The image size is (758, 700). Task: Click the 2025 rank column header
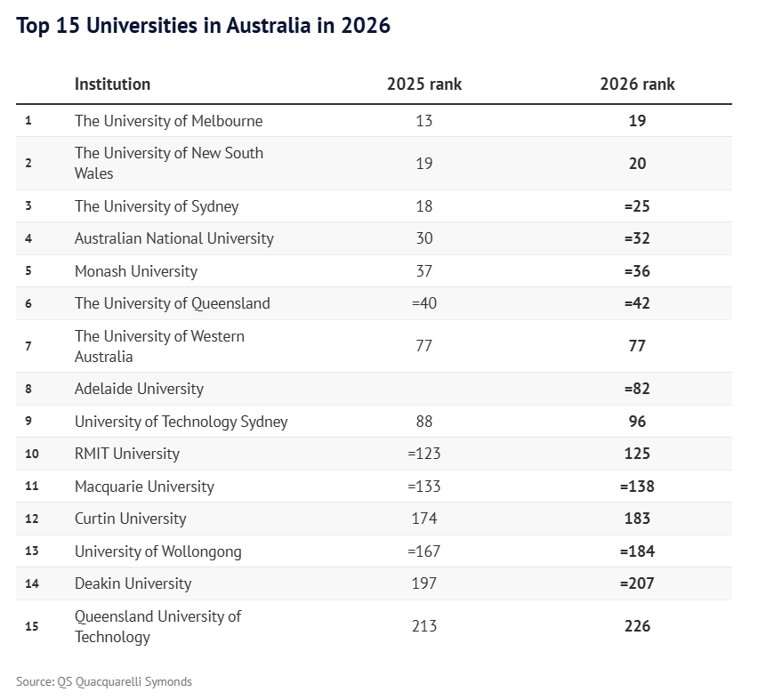423,84
